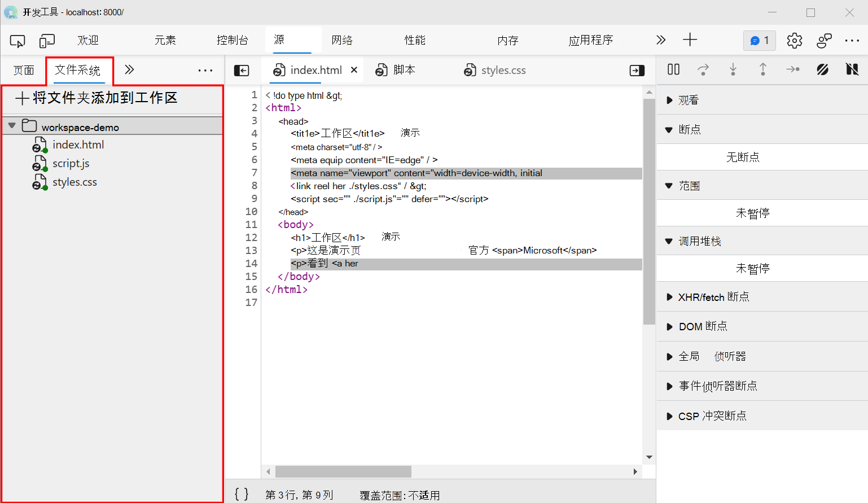This screenshot has width=868, height=503.
Task: Click step out of function icon
Action: [763, 69]
